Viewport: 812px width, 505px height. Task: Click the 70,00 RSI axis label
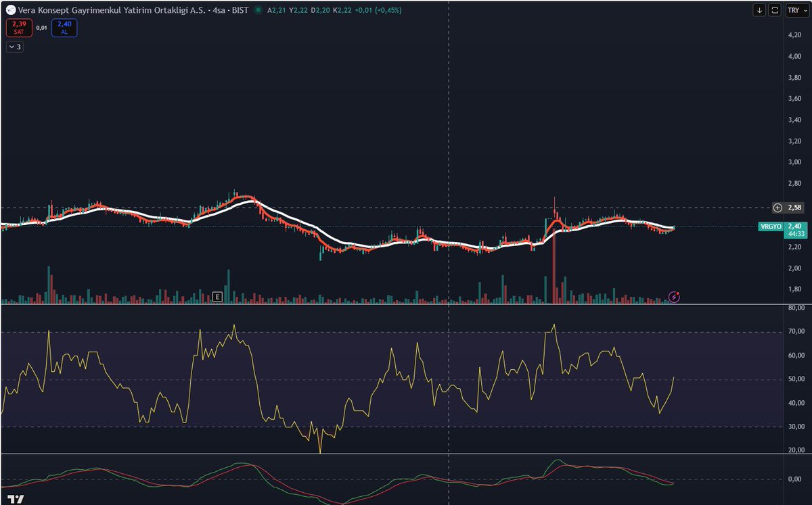(795, 332)
